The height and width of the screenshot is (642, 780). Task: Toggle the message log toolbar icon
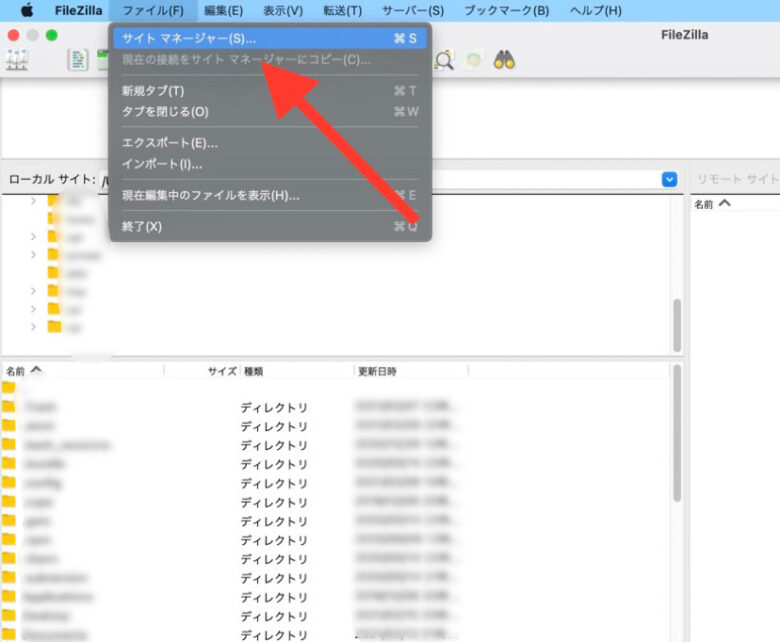(77, 60)
